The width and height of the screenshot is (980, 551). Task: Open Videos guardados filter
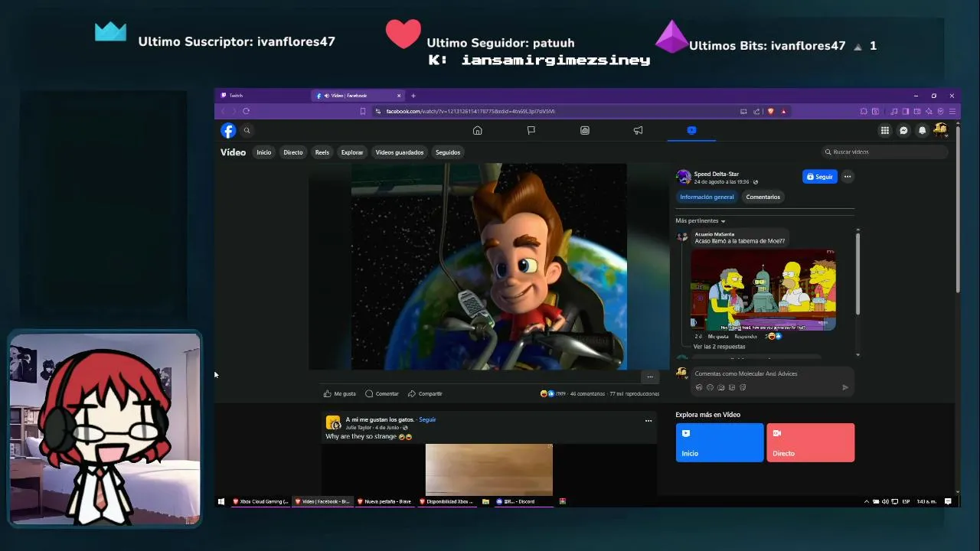click(x=400, y=152)
